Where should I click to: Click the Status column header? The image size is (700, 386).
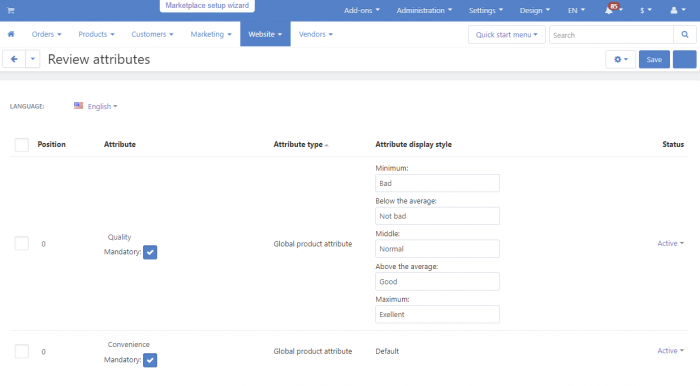[673, 144]
